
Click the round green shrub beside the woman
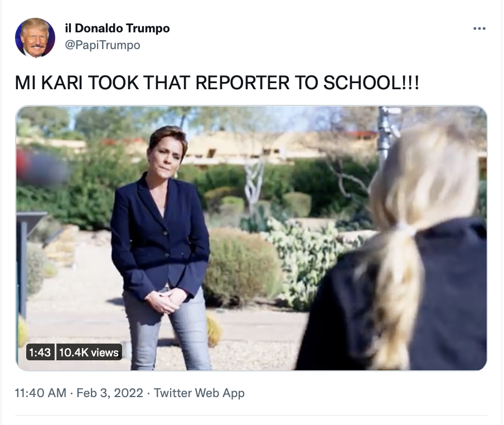[240, 267]
